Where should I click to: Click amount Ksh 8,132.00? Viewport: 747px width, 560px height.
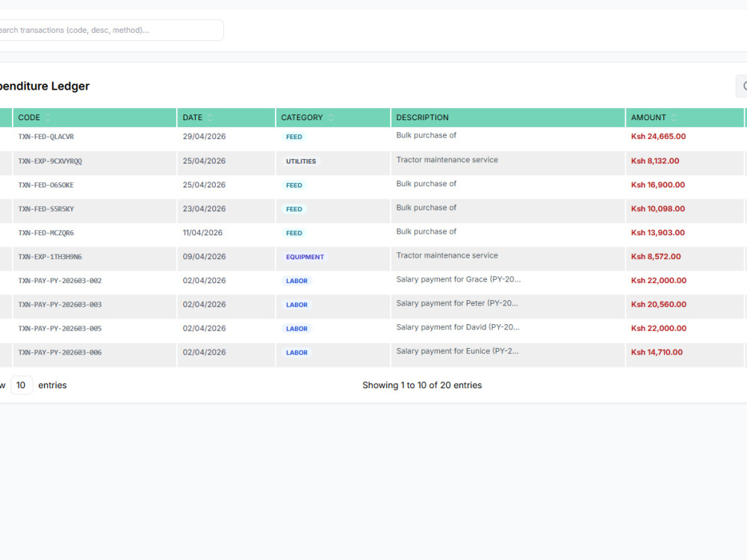point(655,161)
